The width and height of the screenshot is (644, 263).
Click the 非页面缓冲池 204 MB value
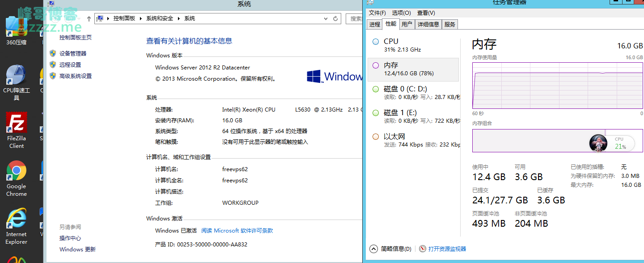click(531, 223)
